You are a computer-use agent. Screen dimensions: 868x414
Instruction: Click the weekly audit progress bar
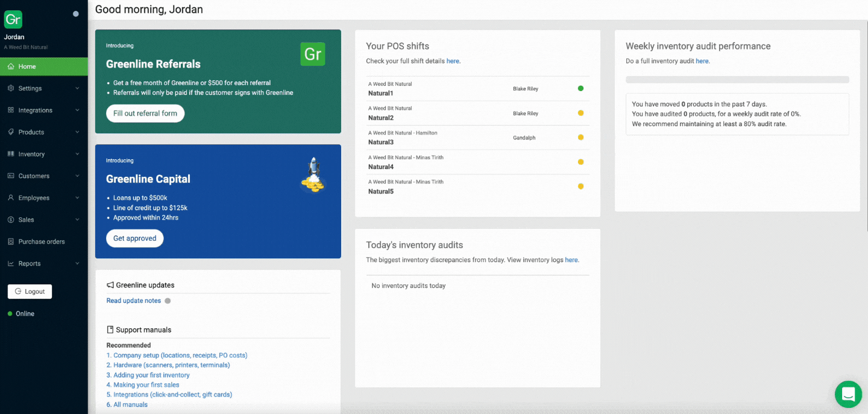pos(737,80)
